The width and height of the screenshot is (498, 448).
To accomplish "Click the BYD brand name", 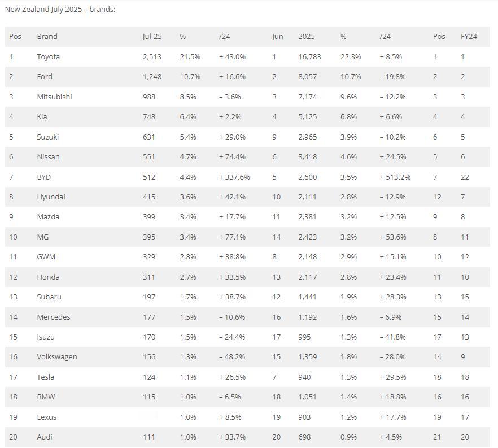I will pyautogui.click(x=44, y=177).
